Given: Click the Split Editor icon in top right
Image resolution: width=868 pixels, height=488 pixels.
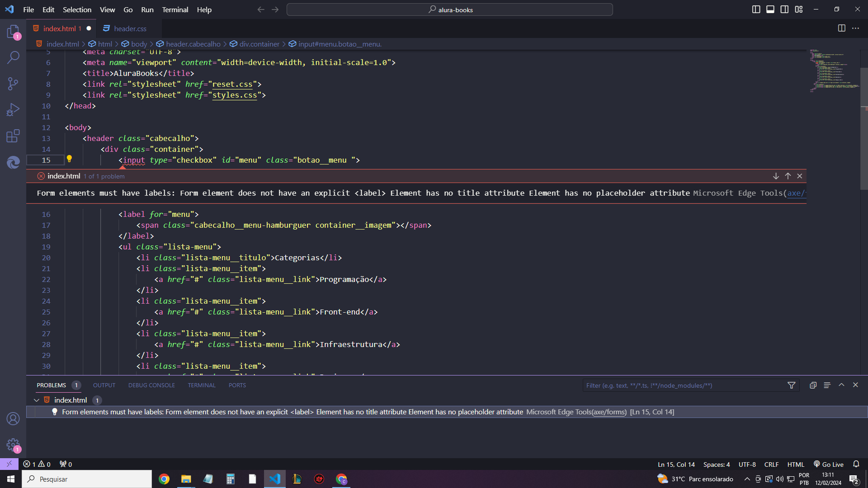Looking at the screenshot, I should 842,28.
